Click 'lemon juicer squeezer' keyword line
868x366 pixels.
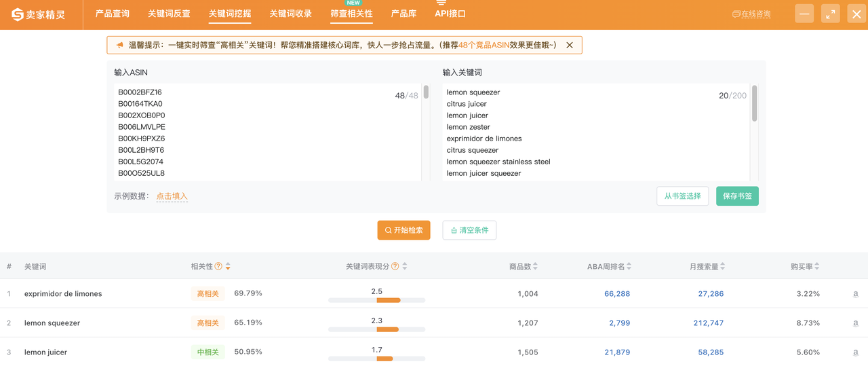point(484,173)
